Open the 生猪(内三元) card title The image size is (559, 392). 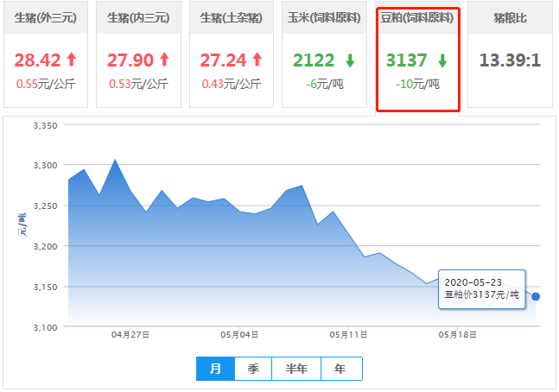click(138, 17)
